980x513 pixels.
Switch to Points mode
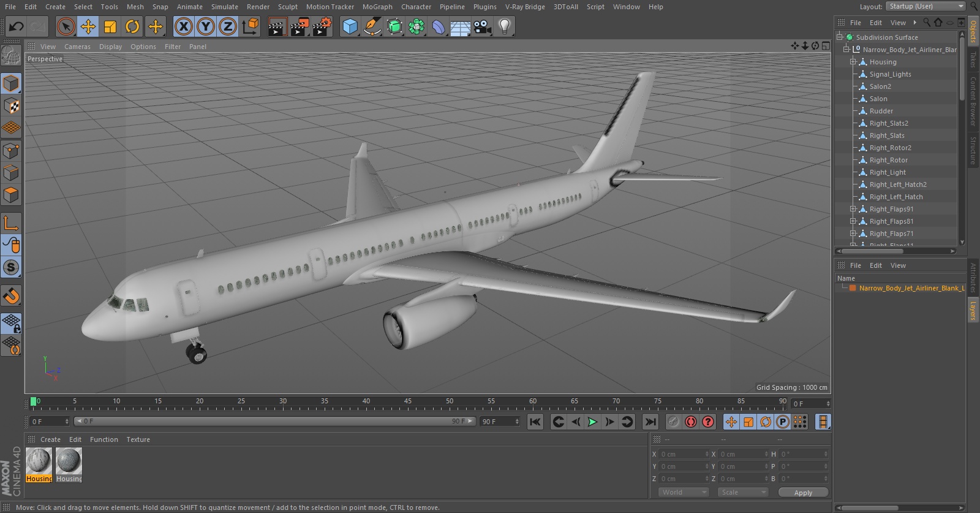click(11, 150)
